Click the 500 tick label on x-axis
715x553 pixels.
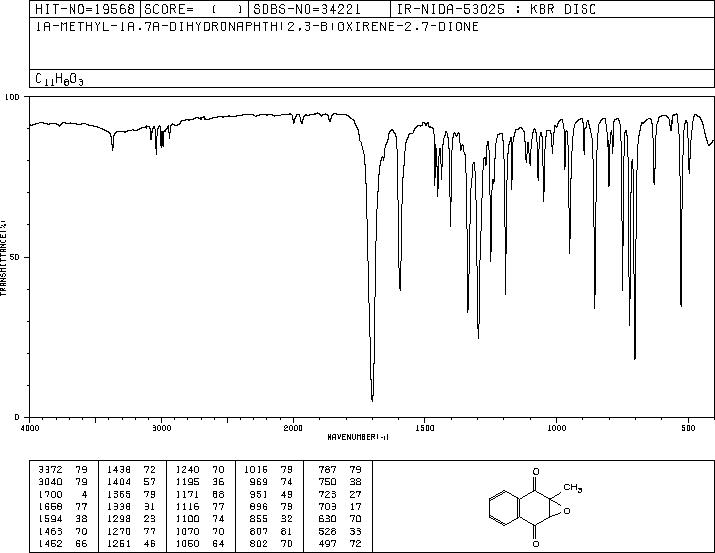click(688, 428)
